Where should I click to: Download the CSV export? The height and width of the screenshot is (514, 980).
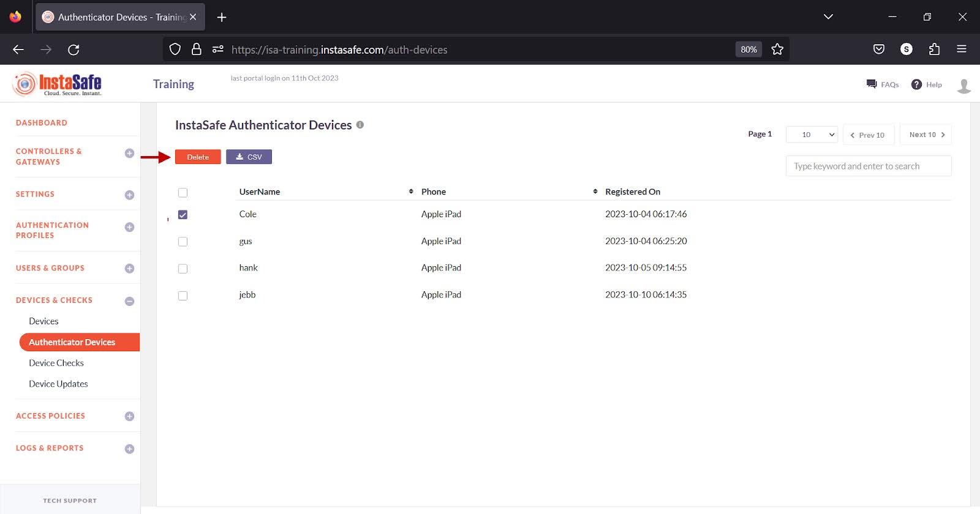pyautogui.click(x=249, y=157)
